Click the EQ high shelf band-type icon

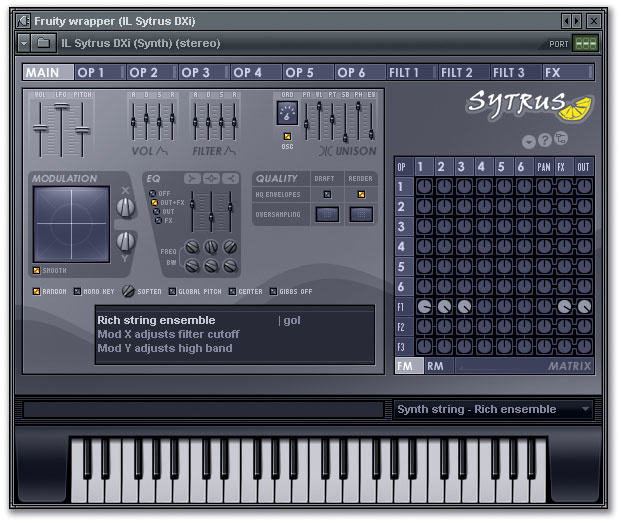pos(230,179)
